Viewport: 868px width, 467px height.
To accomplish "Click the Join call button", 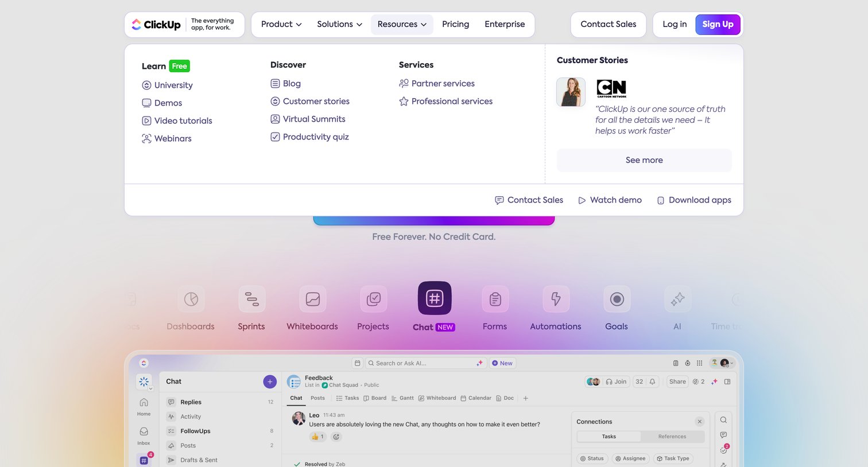I will [x=616, y=382].
